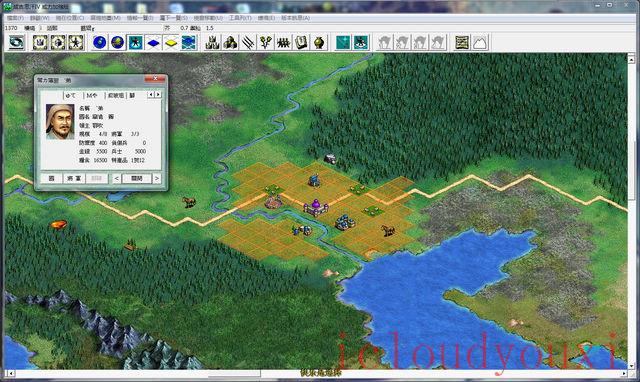
Task: Click the teal sparkle toolbar icon
Action: point(343,42)
